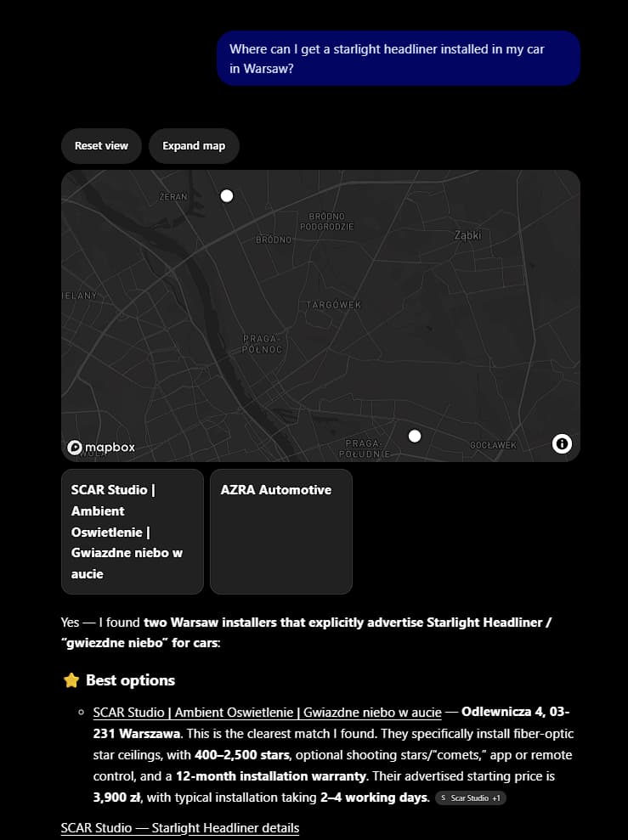
Task: Open the Mapbox logo link
Action: tap(101, 448)
